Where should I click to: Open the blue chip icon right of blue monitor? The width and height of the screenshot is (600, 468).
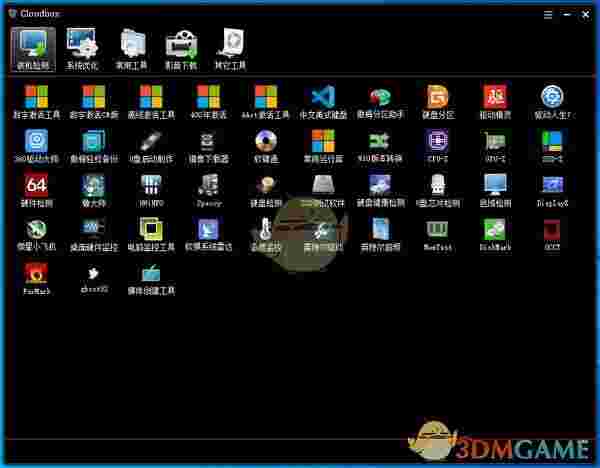[552, 185]
